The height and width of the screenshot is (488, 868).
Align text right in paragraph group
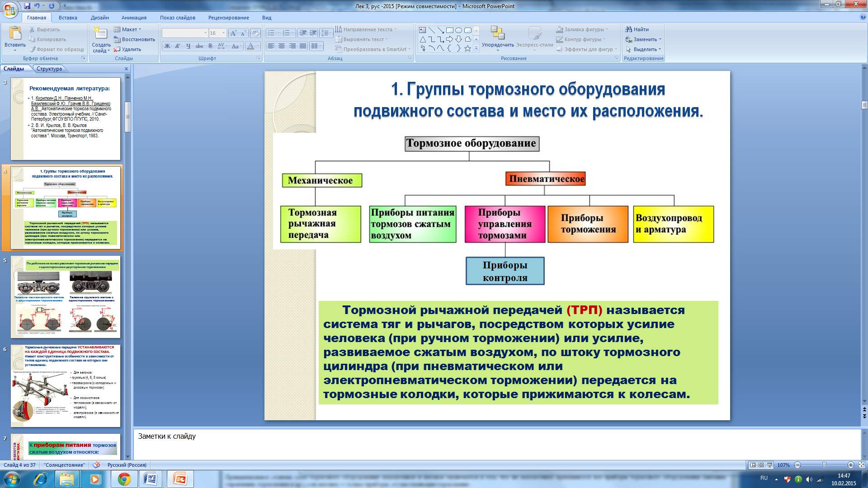coord(292,46)
